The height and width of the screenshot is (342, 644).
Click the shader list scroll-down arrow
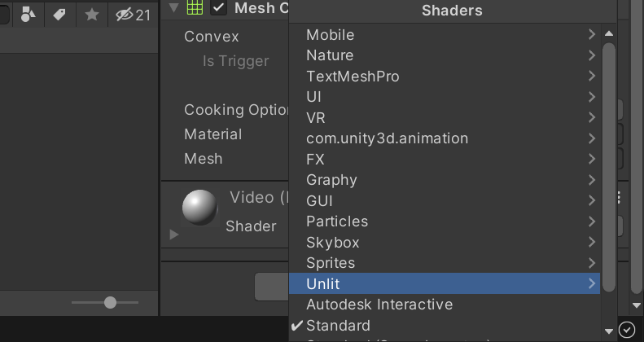(608, 331)
